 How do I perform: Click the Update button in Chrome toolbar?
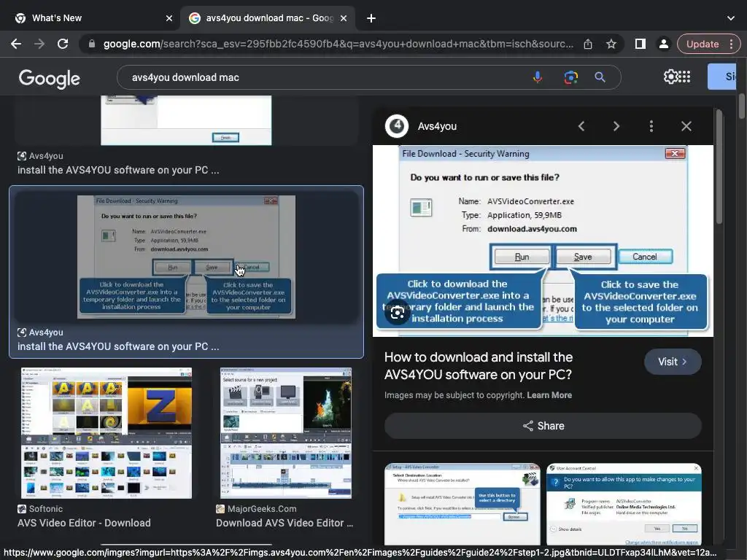click(x=703, y=44)
